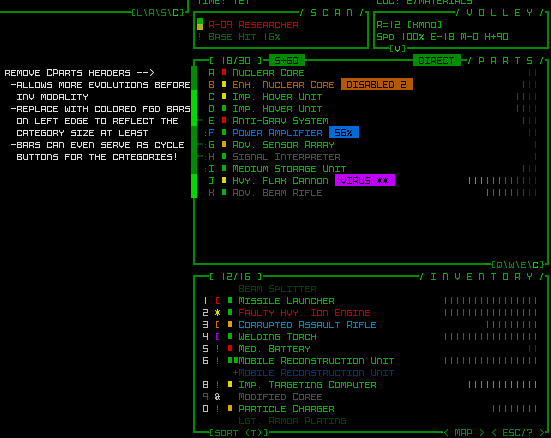Click the orange integrity square next to Particle Charger
Image resolution: width=551 pixels, height=438 pixels.
click(x=230, y=408)
